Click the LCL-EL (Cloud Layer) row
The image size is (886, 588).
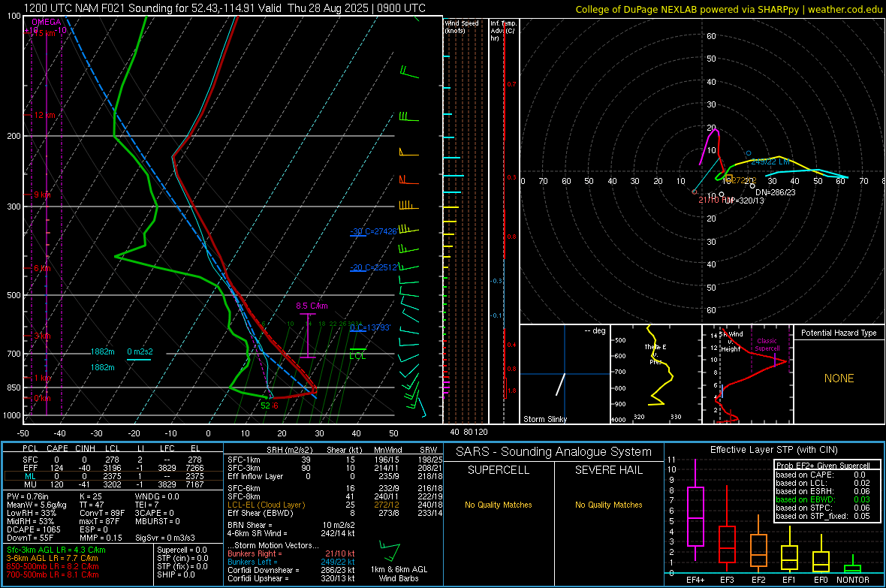335,505
